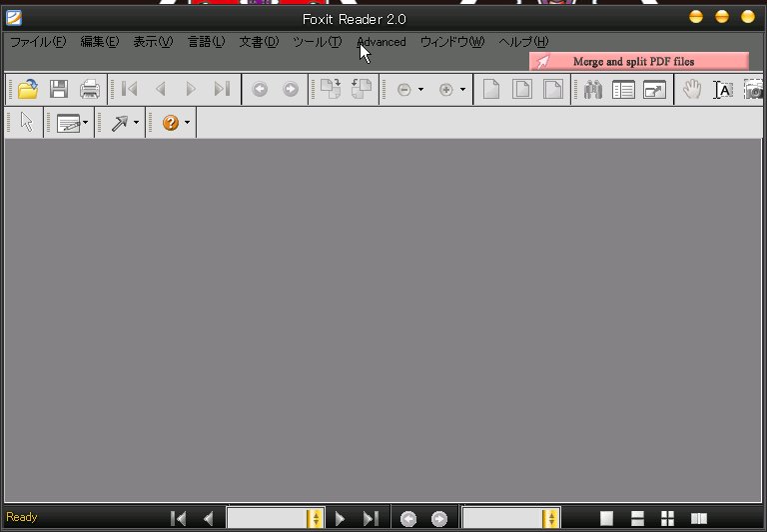Click the Typewriter tool icon

[x=68, y=123]
